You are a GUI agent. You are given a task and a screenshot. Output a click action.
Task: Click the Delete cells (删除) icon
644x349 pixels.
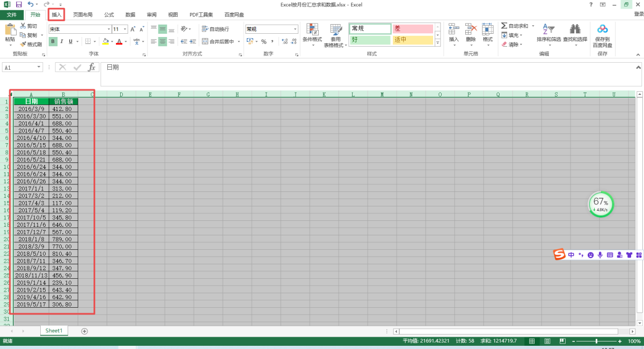click(471, 29)
